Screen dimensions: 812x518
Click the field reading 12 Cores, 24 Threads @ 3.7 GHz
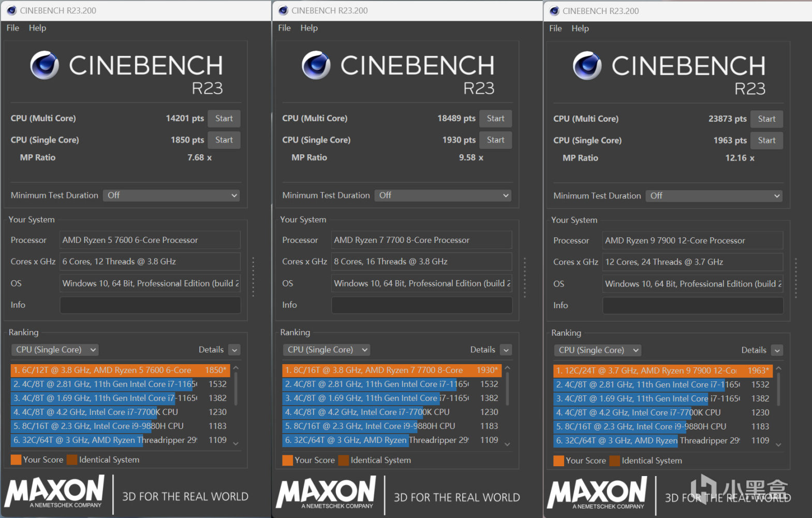pos(693,262)
